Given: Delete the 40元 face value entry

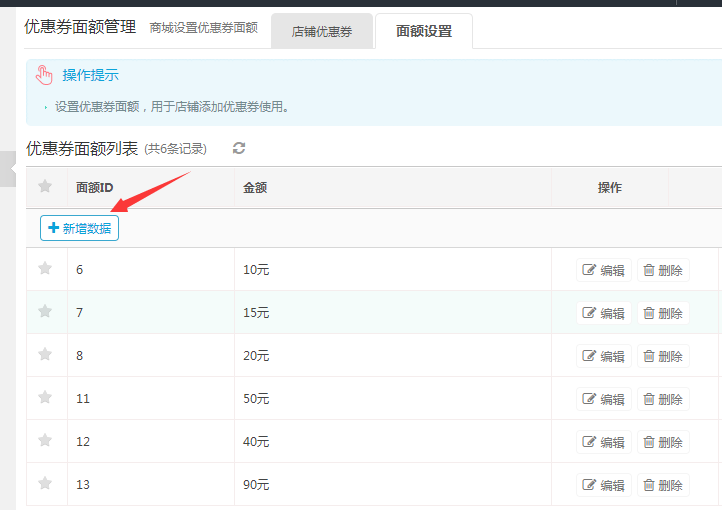Looking at the screenshot, I should 663,442.
